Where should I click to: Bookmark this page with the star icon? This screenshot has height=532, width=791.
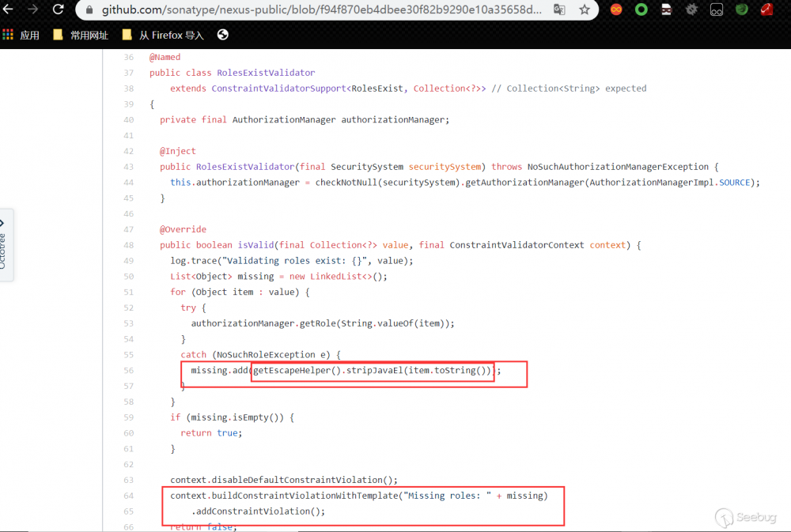click(x=585, y=9)
